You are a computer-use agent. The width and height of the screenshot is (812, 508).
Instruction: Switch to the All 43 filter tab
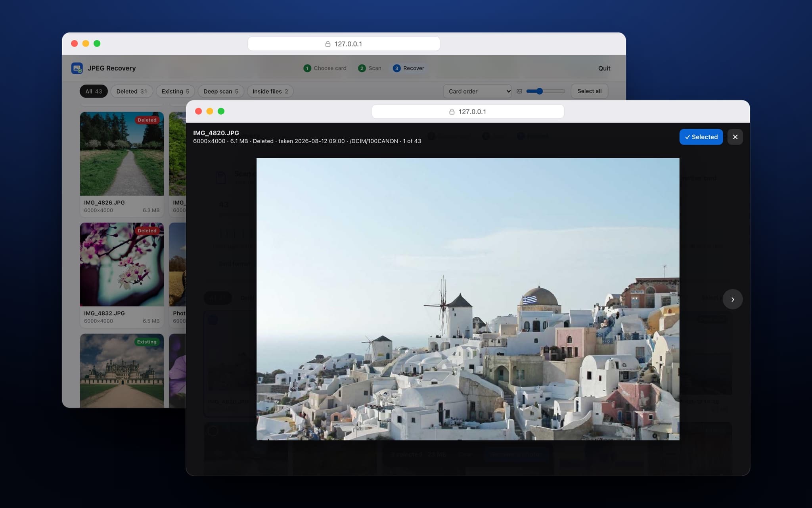pyautogui.click(x=94, y=91)
